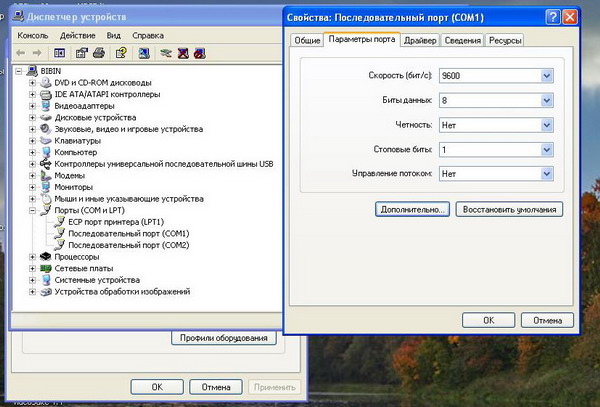Select the ECP порт принтера (LPT1) device
This screenshot has width=600, height=407.
[x=109, y=222]
